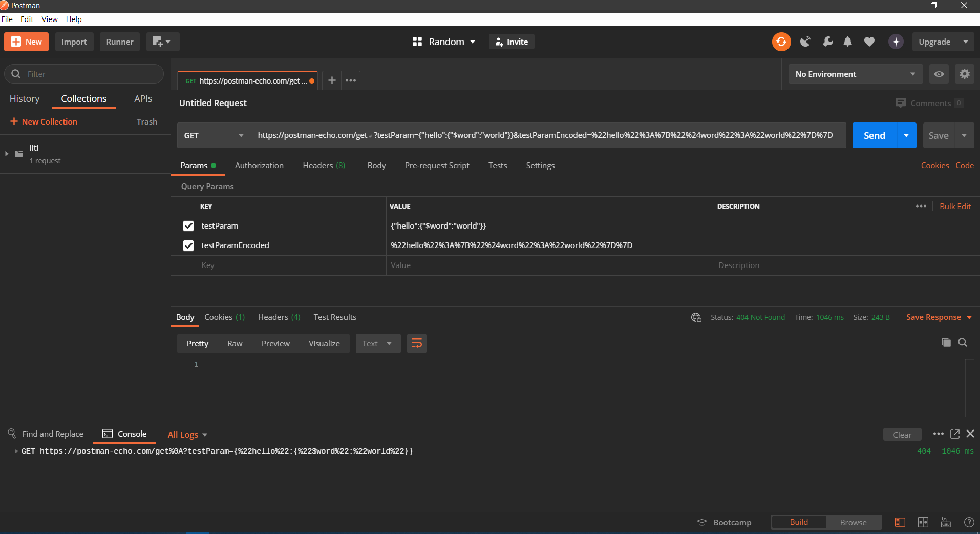Viewport: 980px width, 534px height.
Task: Click the Send button
Action: pyautogui.click(x=875, y=135)
